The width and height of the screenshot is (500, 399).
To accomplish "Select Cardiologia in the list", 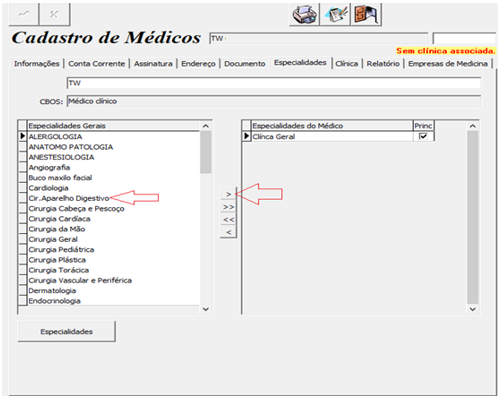I will click(113, 188).
